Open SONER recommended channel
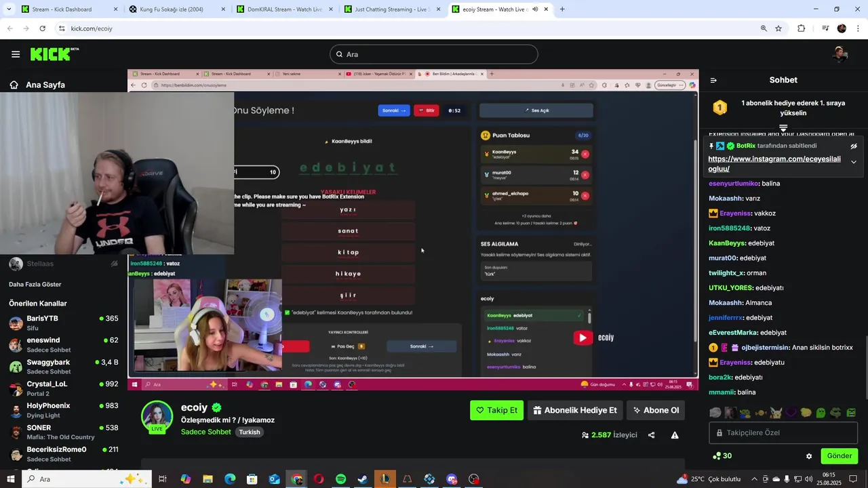868x488 pixels. [62, 432]
